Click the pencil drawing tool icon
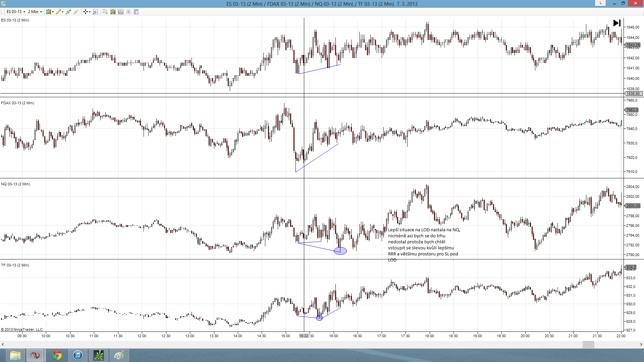The image size is (644, 362). pyautogui.click(x=58, y=12)
